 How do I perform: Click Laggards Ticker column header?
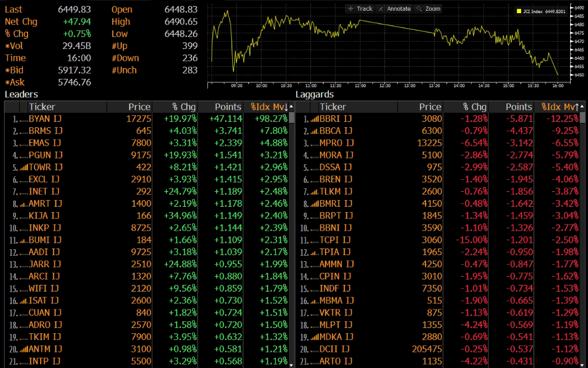point(333,107)
